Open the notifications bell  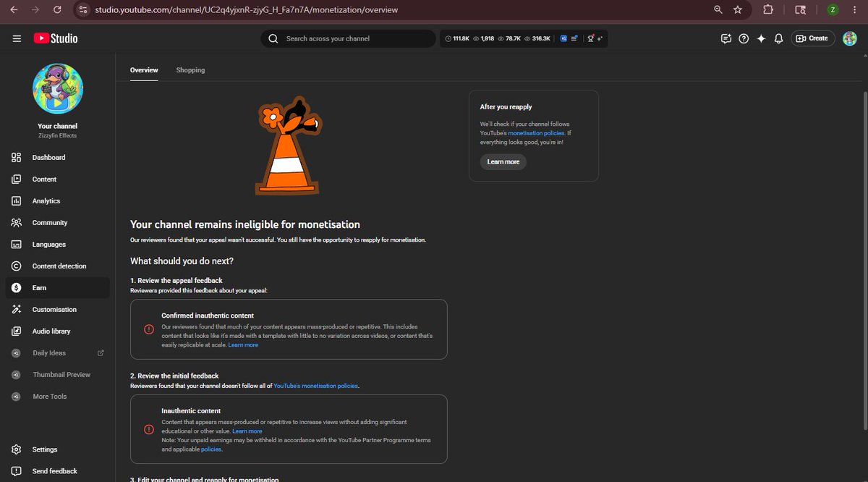click(x=778, y=38)
